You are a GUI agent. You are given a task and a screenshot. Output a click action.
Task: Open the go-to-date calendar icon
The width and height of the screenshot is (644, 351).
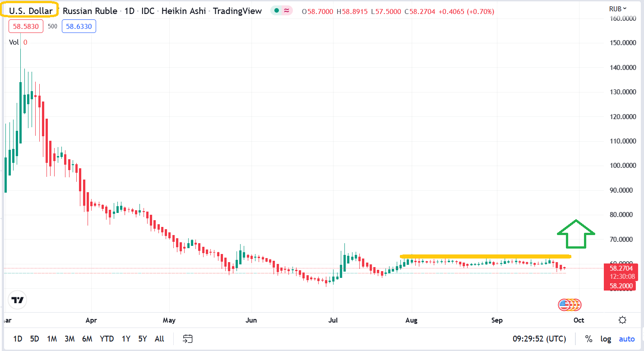(x=188, y=338)
